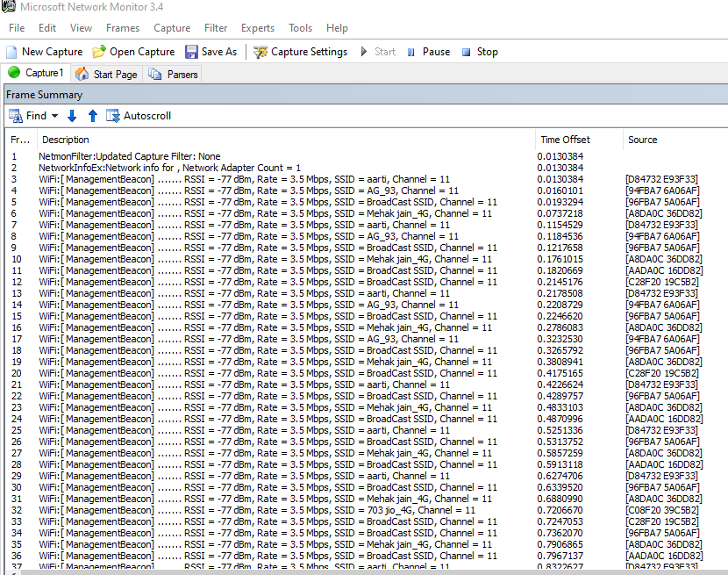Open the File menu

tap(17, 28)
